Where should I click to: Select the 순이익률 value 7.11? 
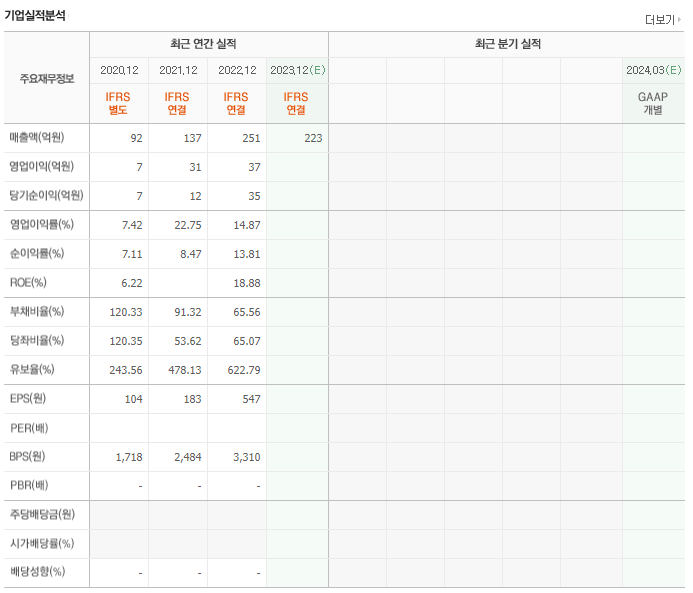tap(132, 255)
